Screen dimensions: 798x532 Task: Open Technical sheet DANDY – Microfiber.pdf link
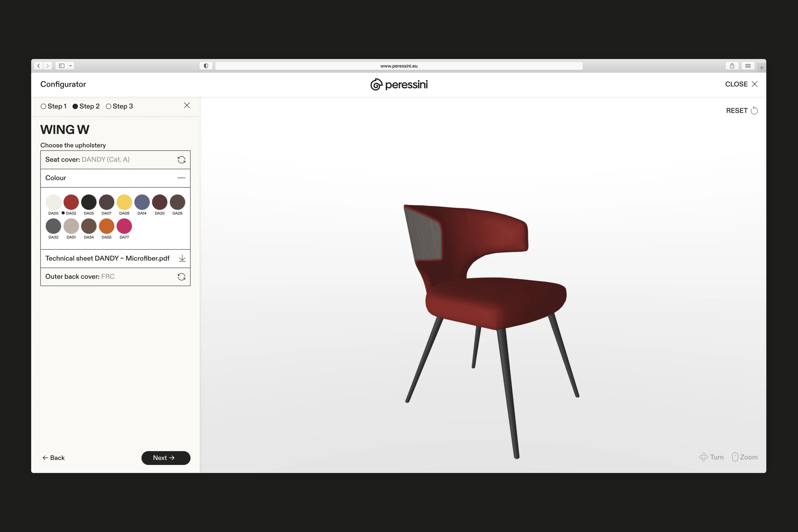pos(107,259)
